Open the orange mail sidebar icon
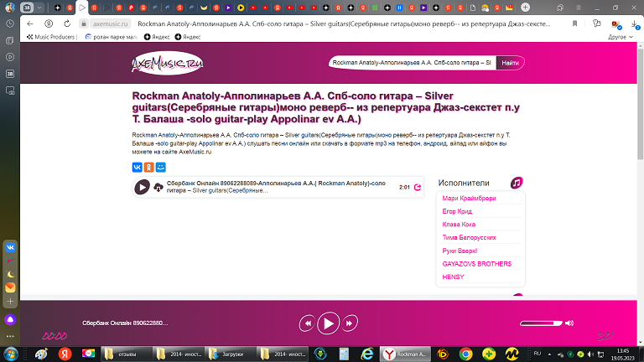The height and width of the screenshot is (362, 644). [x=10, y=287]
